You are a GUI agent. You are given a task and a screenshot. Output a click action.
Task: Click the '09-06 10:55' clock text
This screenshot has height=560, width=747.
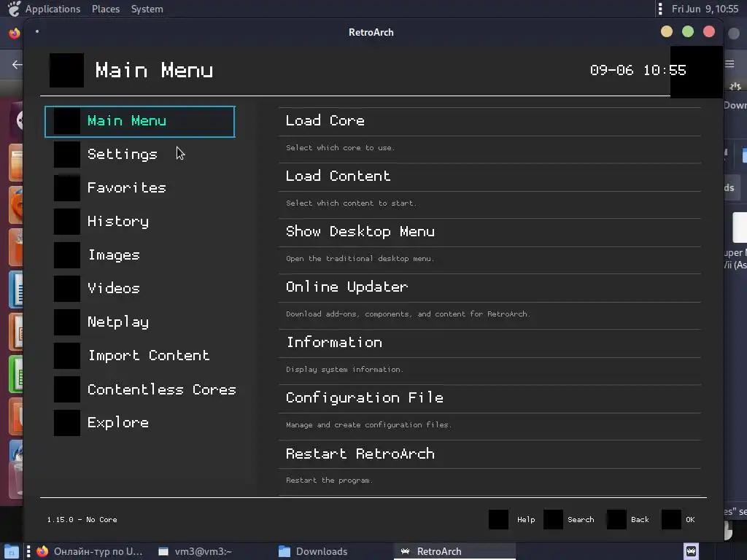638,71
